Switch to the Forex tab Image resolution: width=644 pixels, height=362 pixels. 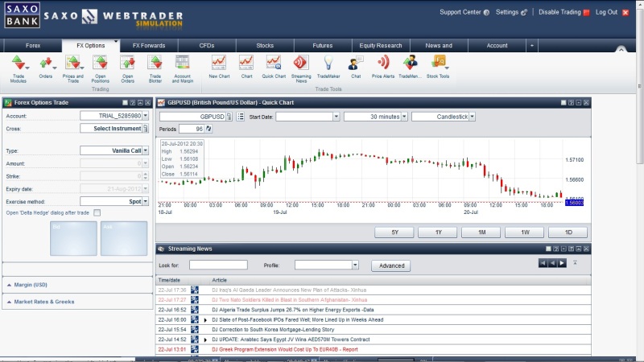click(x=33, y=46)
